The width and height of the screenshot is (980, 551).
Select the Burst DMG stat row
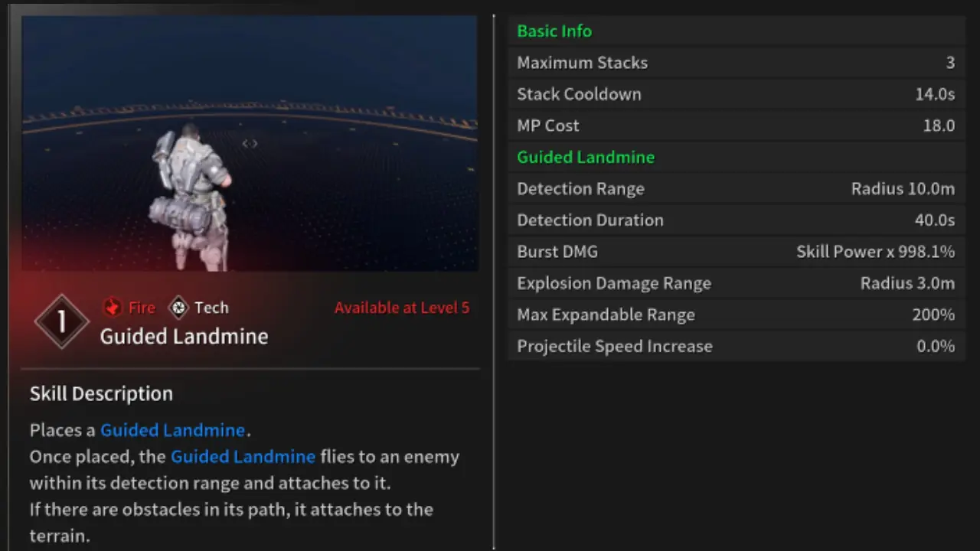(735, 251)
